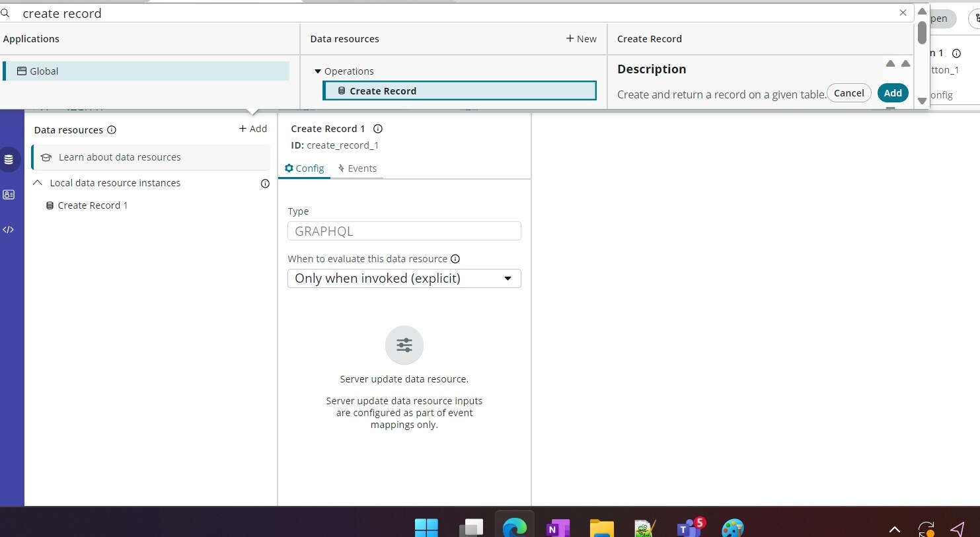The height and width of the screenshot is (537, 980).
Task: Click the dialog scrollbar thumb
Action: coord(922,32)
